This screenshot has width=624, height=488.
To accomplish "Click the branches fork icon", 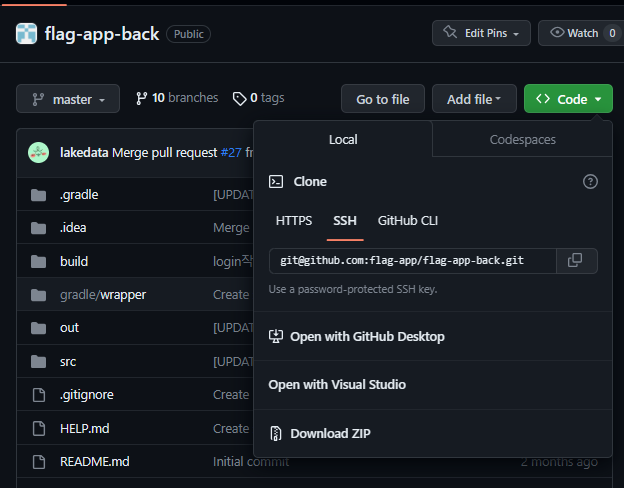I will pos(141,98).
